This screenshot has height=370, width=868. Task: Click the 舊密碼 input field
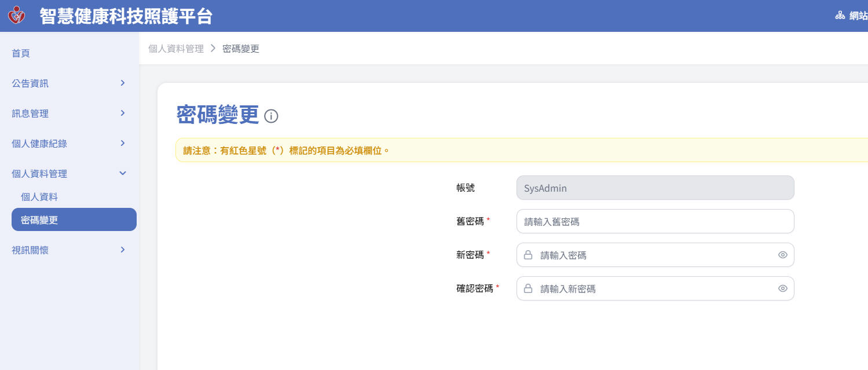[654, 221]
